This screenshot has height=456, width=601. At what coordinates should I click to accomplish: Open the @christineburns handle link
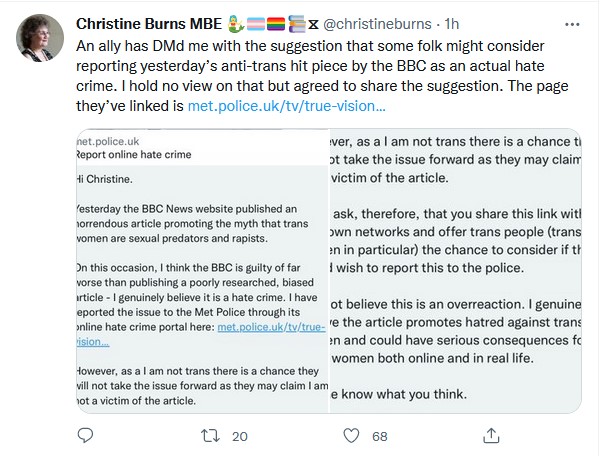(377, 24)
